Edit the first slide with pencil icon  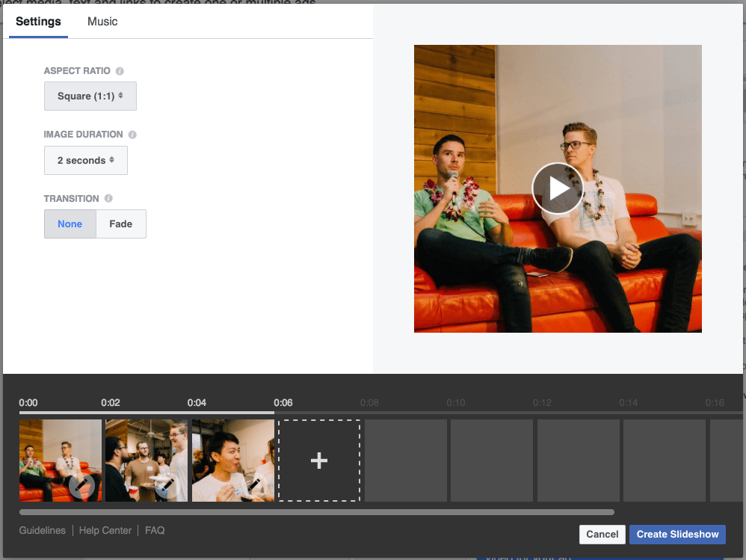click(81, 485)
